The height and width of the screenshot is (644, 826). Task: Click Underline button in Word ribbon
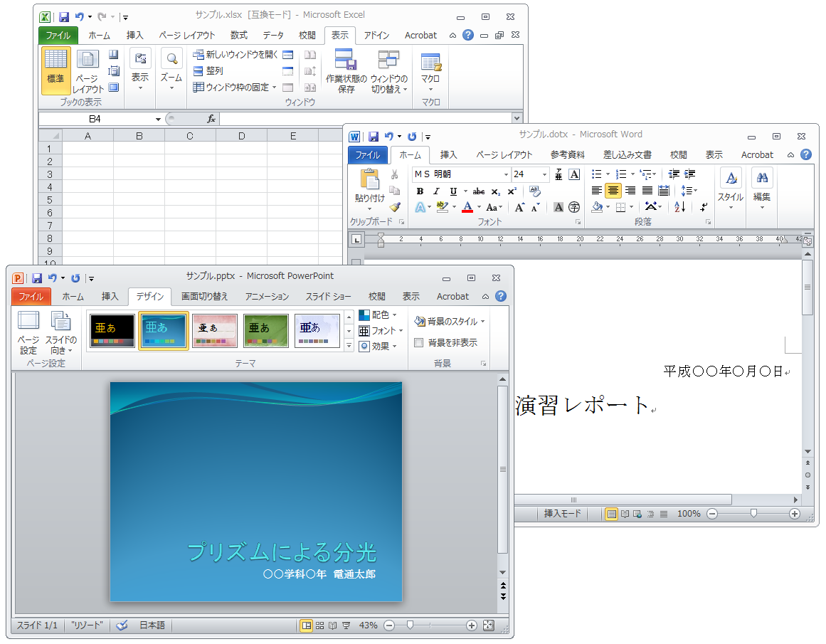[x=453, y=191]
